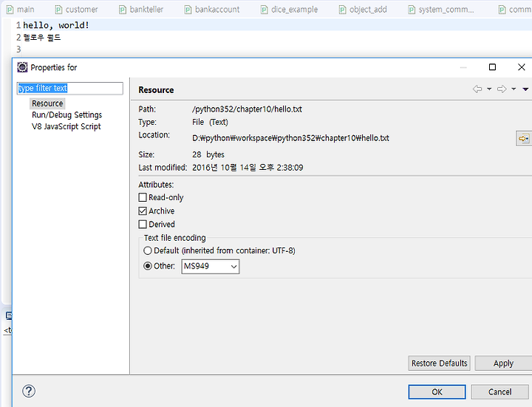
Task: Click the File (Text) type value
Action: point(210,122)
